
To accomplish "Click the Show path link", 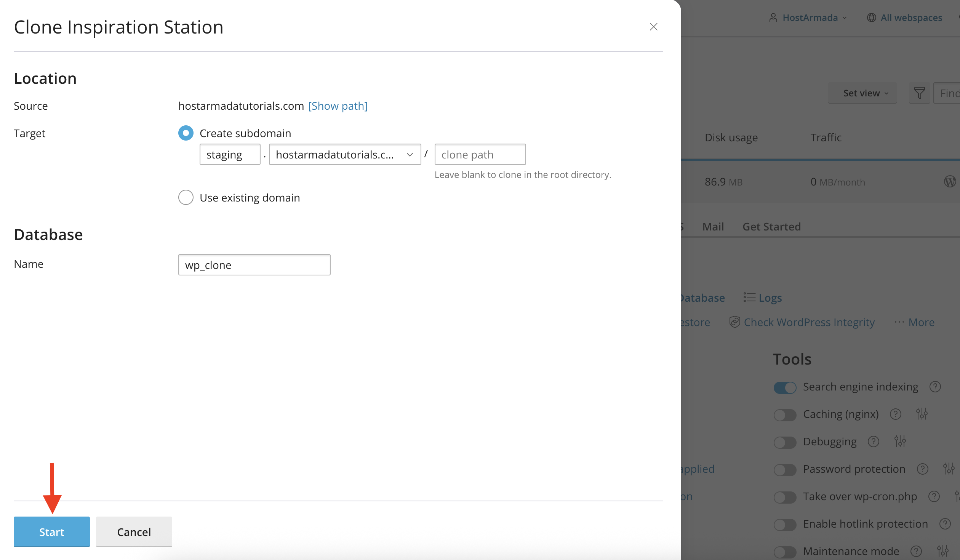I will point(338,106).
